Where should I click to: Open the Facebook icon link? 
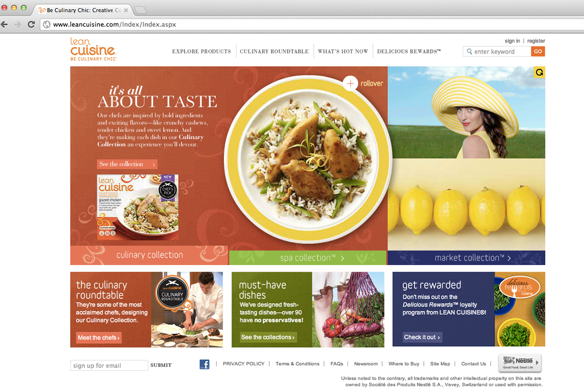[x=204, y=364]
